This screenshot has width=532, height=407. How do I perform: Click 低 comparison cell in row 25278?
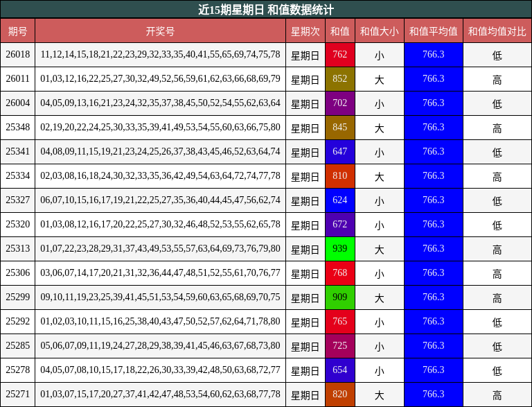click(x=497, y=370)
